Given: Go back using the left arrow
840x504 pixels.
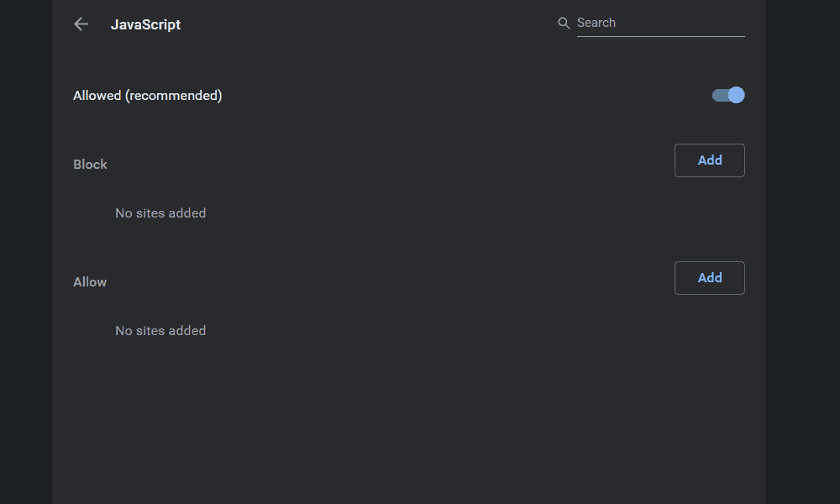Looking at the screenshot, I should coord(81,24).
